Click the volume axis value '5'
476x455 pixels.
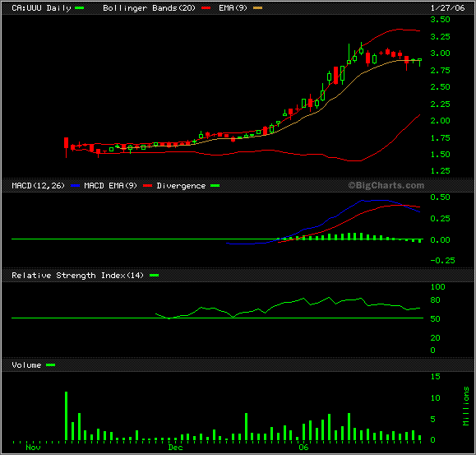[433, 419]
